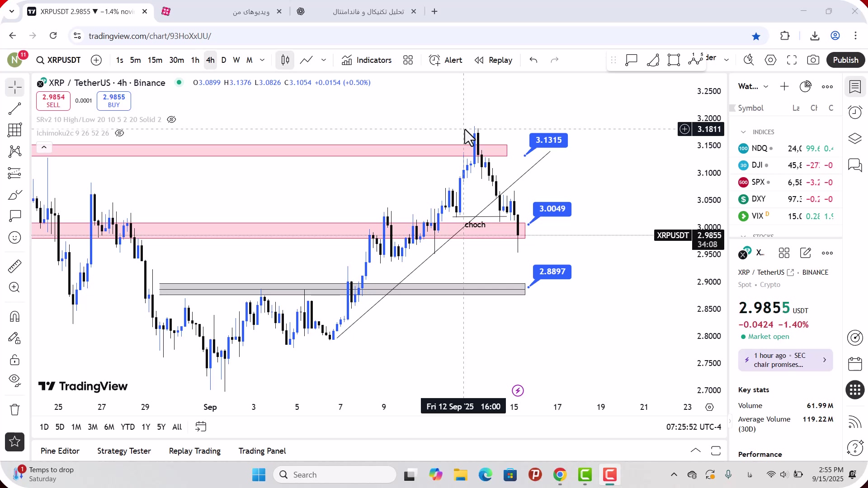Image resolution: width=868 pixels, height=488 pixels.
Task: Select the ruler measure tool
Action: point(14,266)
